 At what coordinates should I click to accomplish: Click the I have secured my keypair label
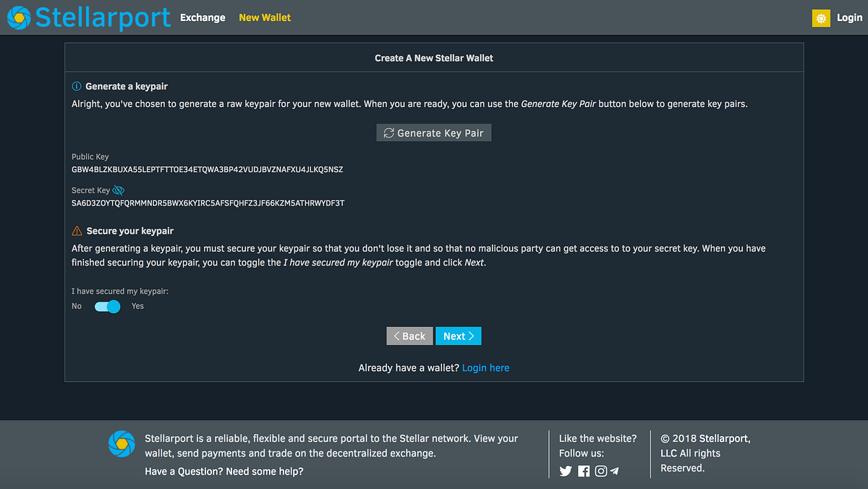tap(120, 292)
